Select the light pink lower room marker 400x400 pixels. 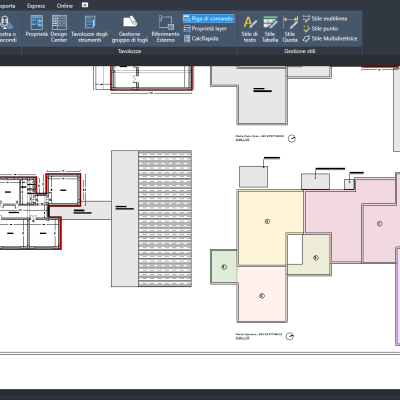pyautogui.click(x=262, y=296)
